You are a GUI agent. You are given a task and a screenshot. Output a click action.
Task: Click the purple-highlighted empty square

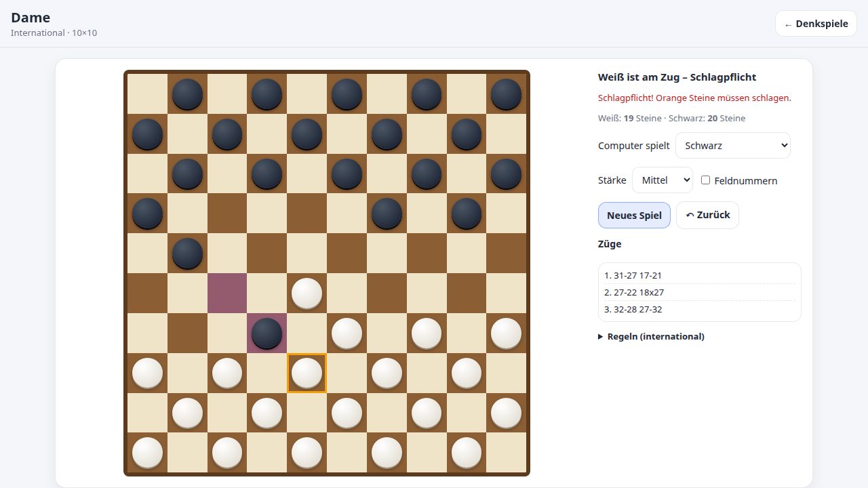[x=227, y=293]
